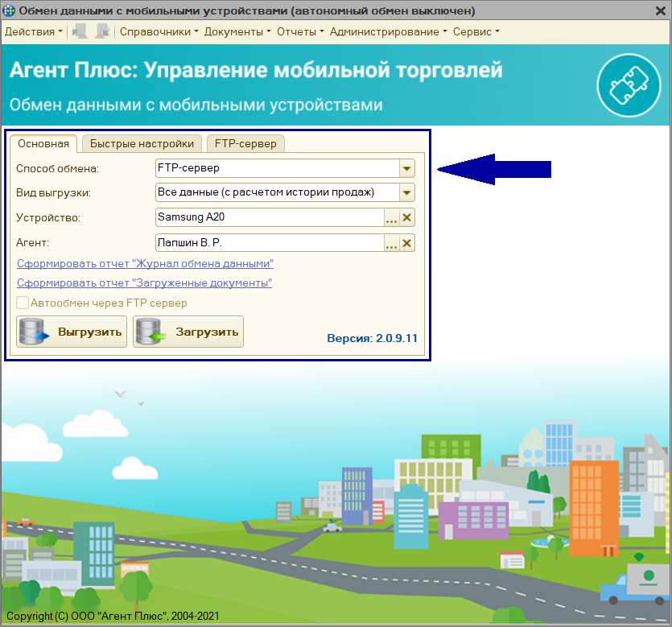Click the Вид выгрузки field value

coord(278,192)
